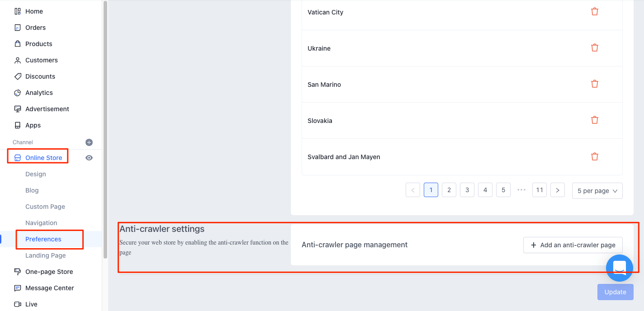Open the '5 per page' dropdown
644x311 pixels.
597,190
